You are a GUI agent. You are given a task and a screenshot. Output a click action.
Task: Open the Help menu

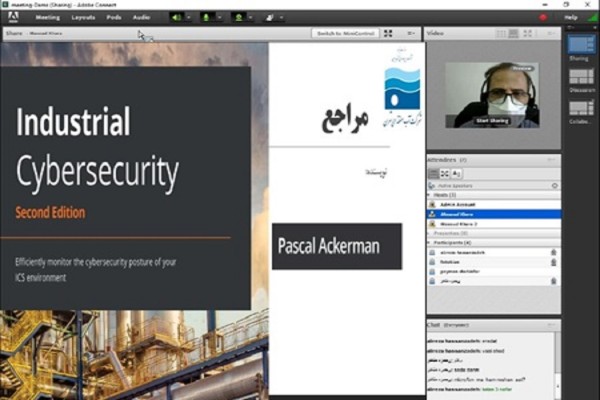pyautogui.click(x=571, y=17)
